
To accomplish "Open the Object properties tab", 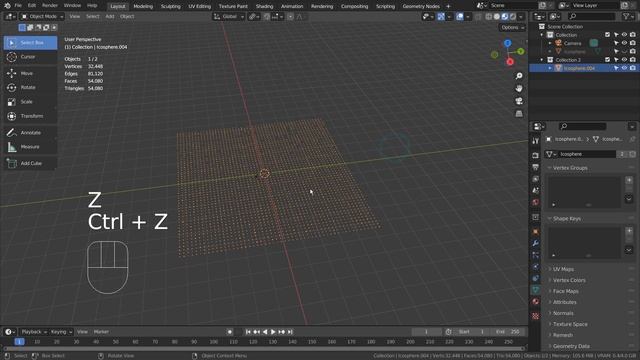I will click(536, 232).
